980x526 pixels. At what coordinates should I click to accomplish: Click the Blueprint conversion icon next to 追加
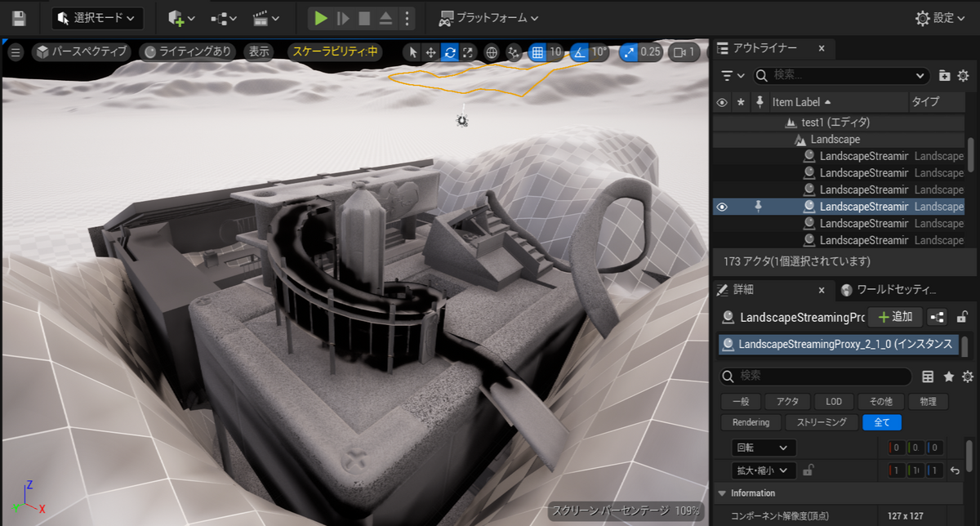point(938,317)
